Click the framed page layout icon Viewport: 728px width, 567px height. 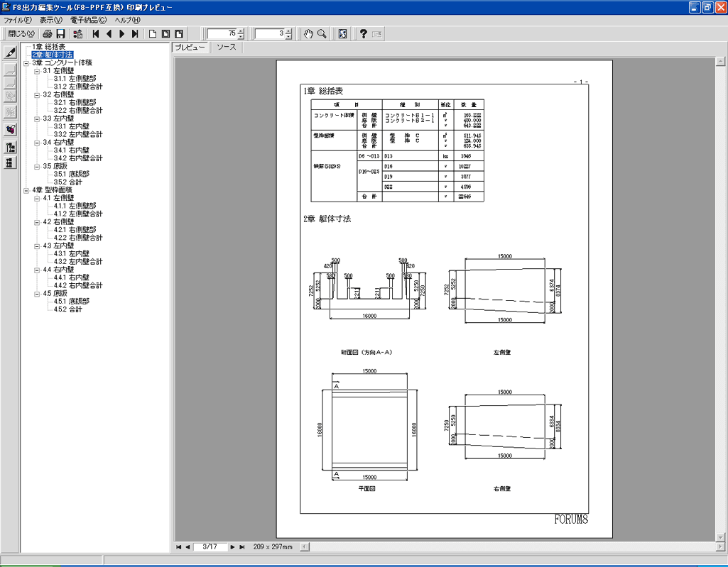click(165, 34)
